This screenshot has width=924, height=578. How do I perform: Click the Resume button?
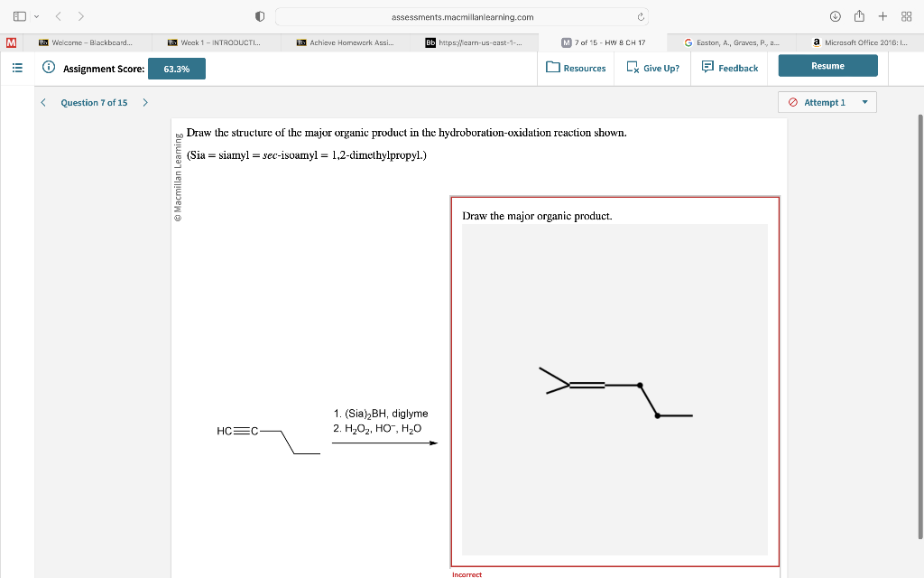(827, 65)
